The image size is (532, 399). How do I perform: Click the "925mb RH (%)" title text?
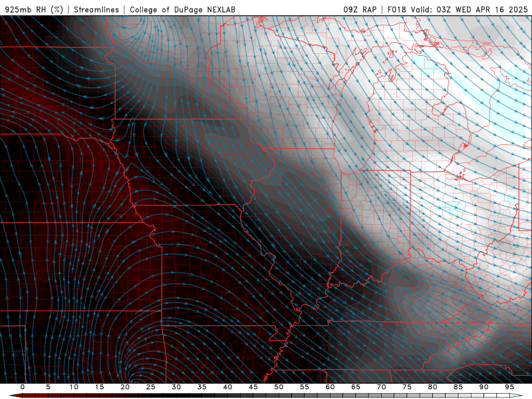pos(34,9)
